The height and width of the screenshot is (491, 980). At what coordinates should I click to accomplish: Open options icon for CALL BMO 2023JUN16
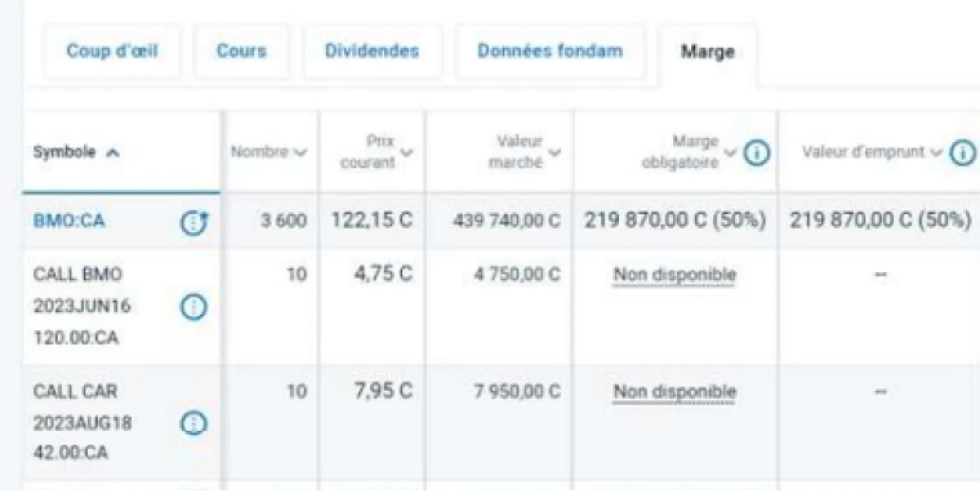click(193, 307)
